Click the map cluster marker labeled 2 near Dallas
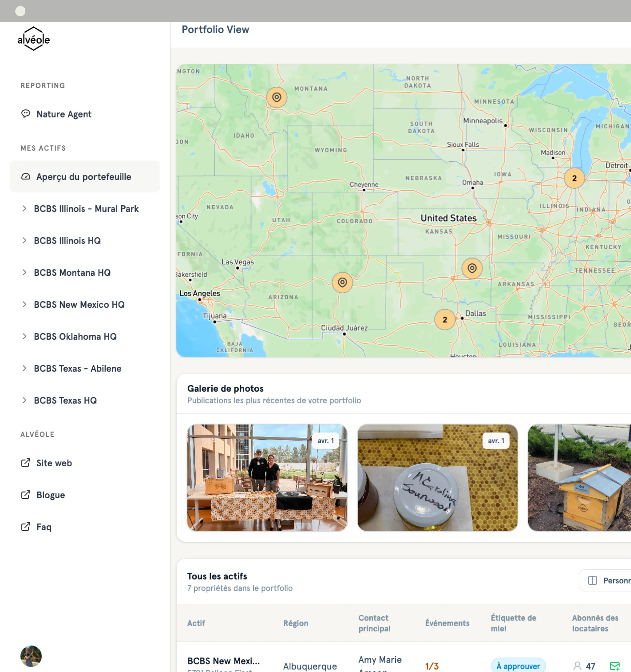 click(x=445, y=319)
